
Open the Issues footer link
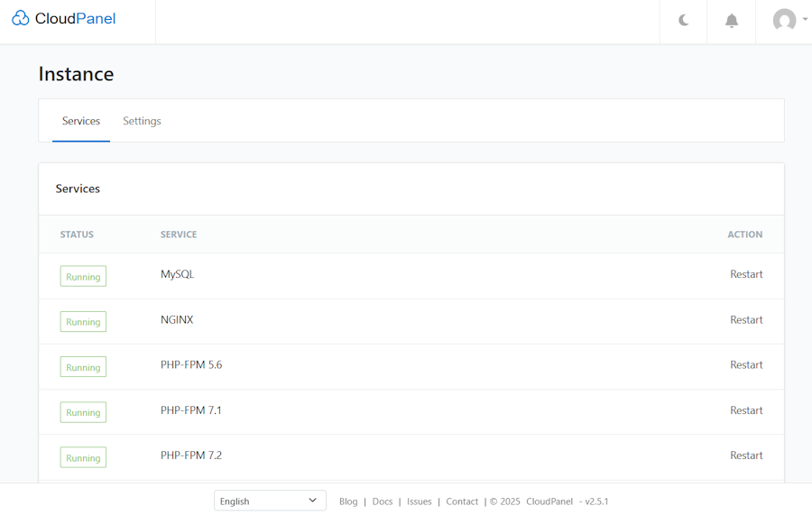point(419,501)
